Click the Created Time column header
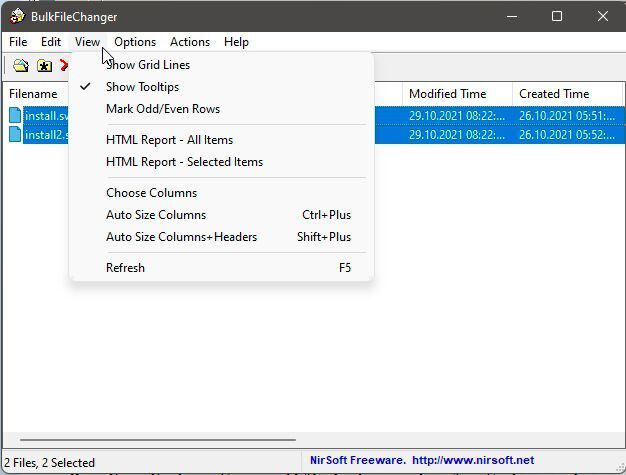Screen dimensions: 626x475 [x=554, y=94]
